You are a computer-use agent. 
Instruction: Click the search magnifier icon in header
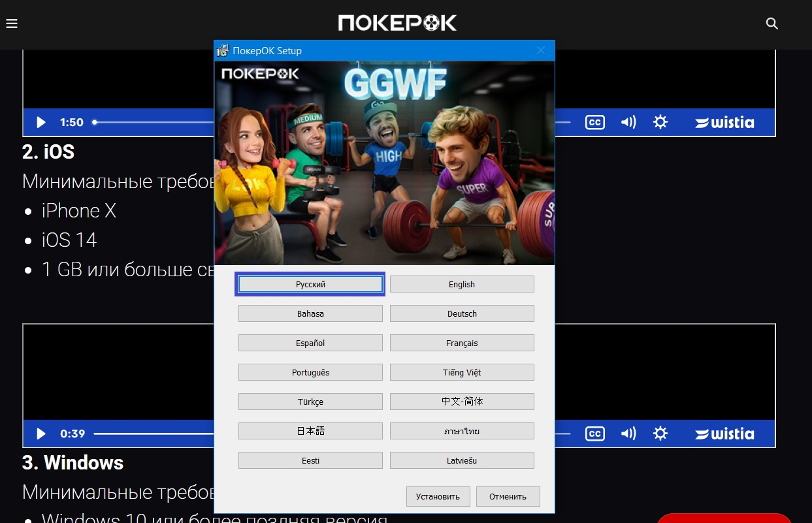tap(771, 24)
